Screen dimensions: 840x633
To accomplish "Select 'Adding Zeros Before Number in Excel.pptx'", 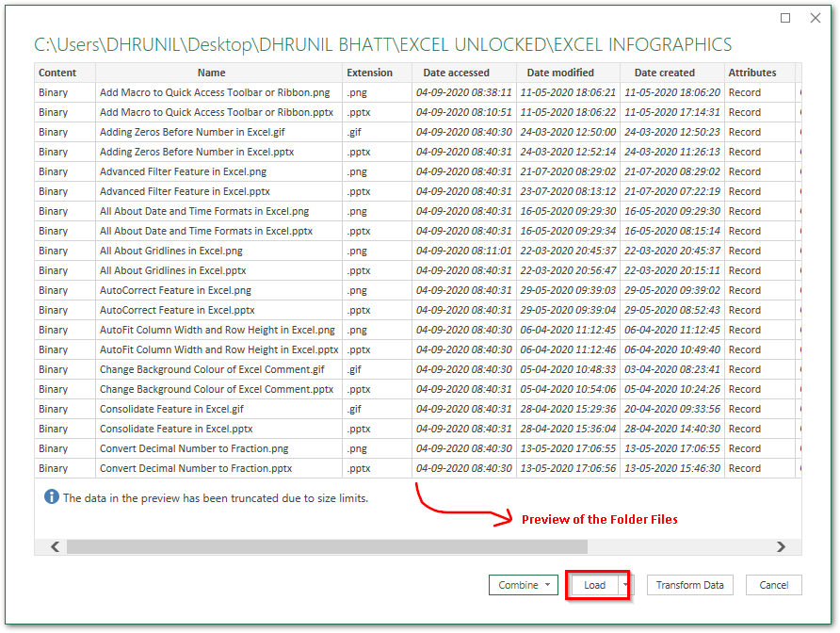I will click(x=197, y=152).
